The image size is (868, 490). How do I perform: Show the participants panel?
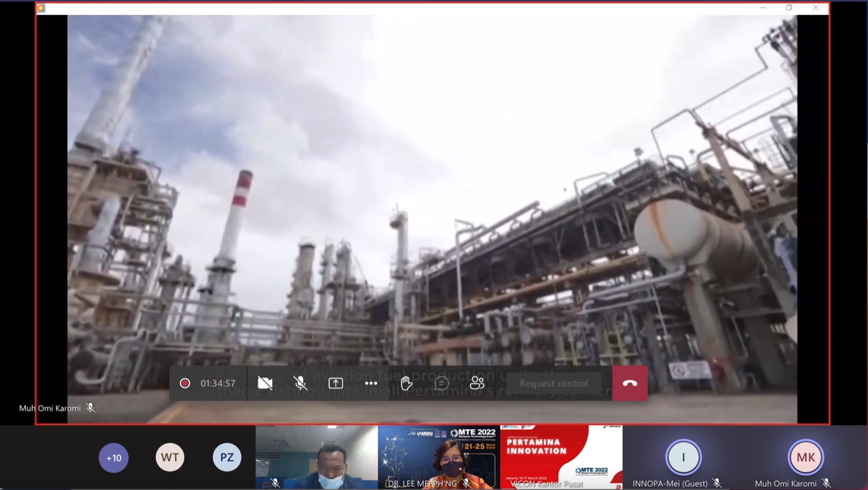pyautogui.click(x=477, y=383)
